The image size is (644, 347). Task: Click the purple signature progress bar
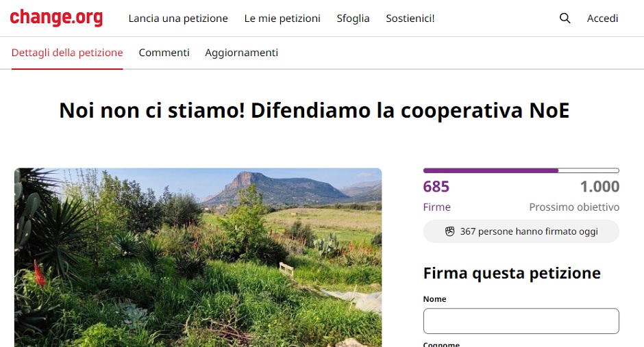click(521, 170)
